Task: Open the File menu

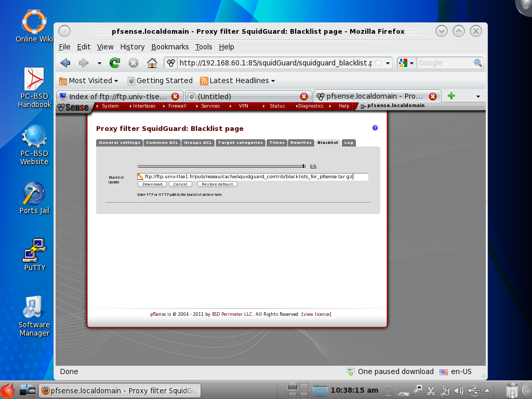Action: coord(64,47)
